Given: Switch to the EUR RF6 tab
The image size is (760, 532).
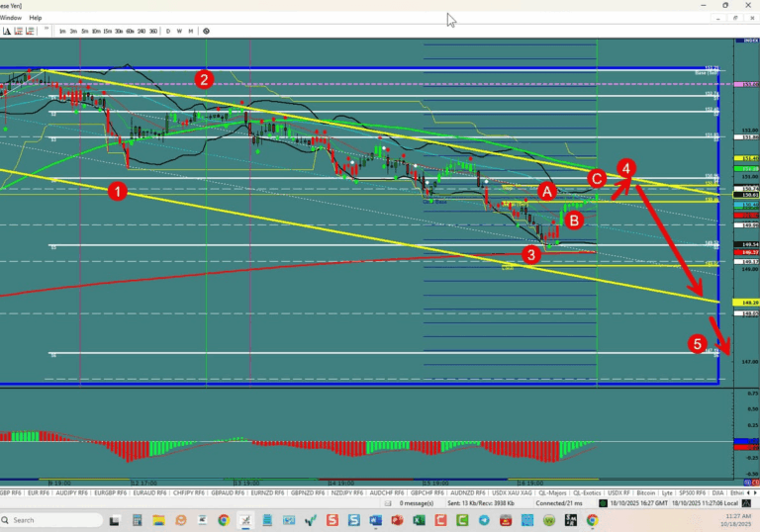Looking at the screenshot, I should [39, 492].
